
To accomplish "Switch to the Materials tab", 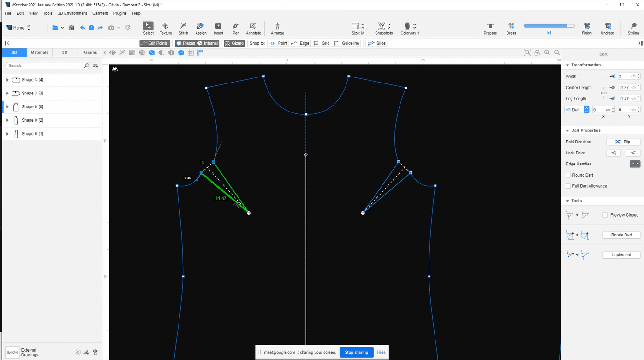I will pyautogui.click(x=39, y=53).
